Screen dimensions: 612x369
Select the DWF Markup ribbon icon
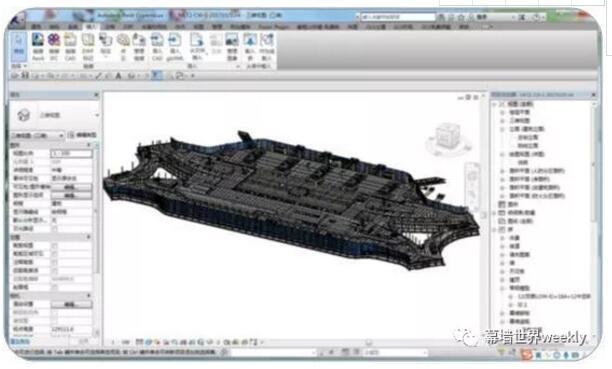(x=88, y=47)
